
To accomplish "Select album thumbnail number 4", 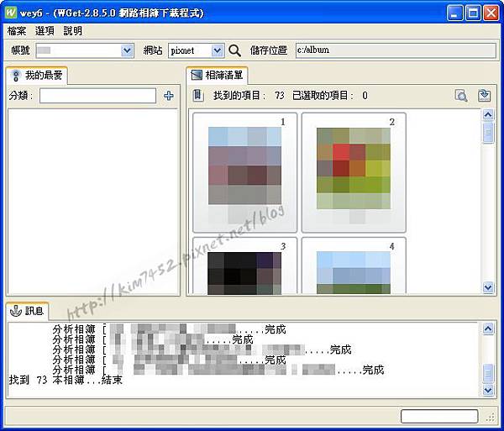I will tap(354, 265).
